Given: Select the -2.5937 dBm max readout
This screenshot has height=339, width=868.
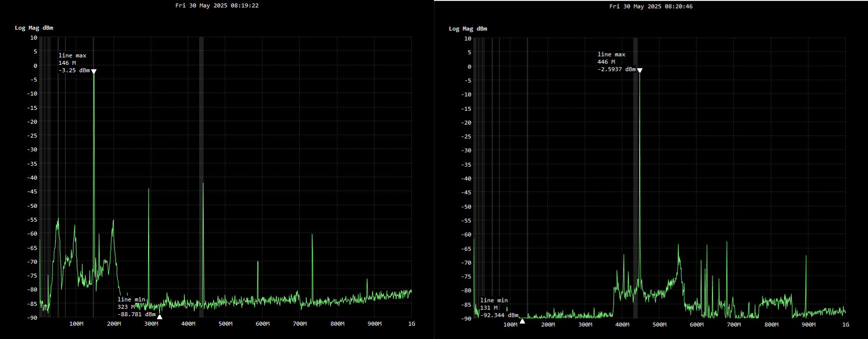Looking at the screenshot, I should click(x=616, y=70).
